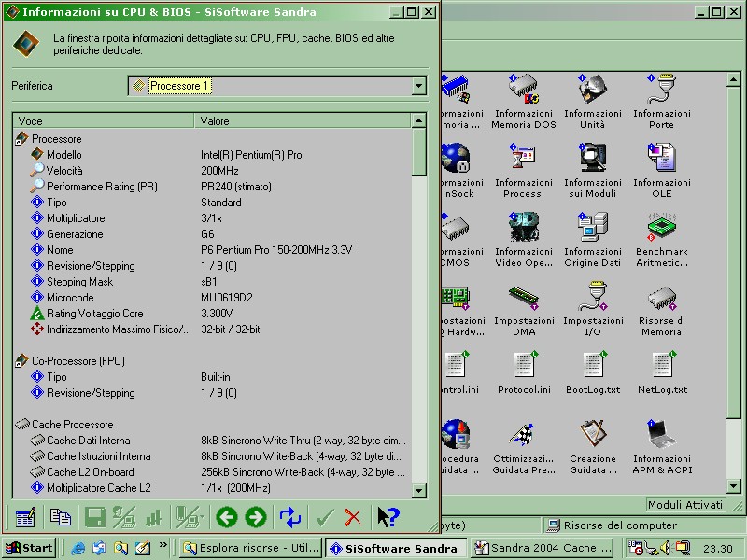Select the NetLog.txt file icon
This screenshot has width=747, height=560.
point(661,373)
